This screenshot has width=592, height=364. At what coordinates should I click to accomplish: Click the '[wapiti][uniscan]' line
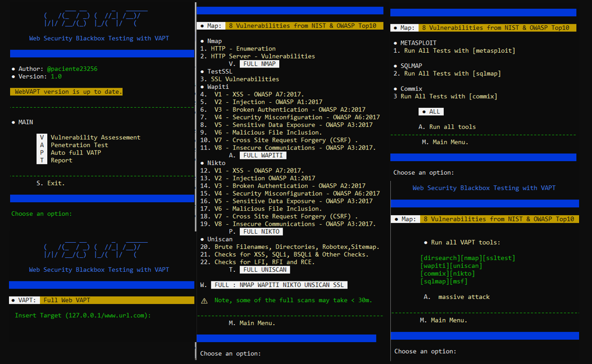click(x=451, y=266)
